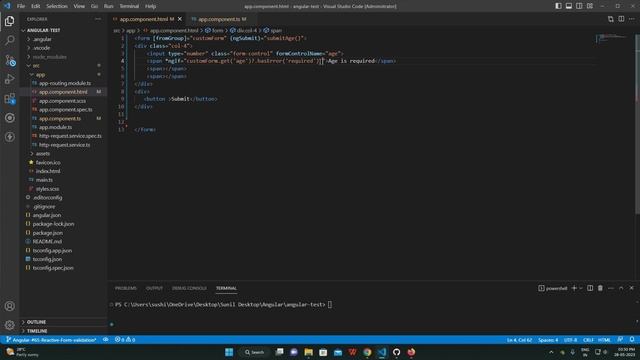The height and width of the screenshot is (360, 640).
Task: Open the git branch indicator in status bar
Action: point(51,340)
